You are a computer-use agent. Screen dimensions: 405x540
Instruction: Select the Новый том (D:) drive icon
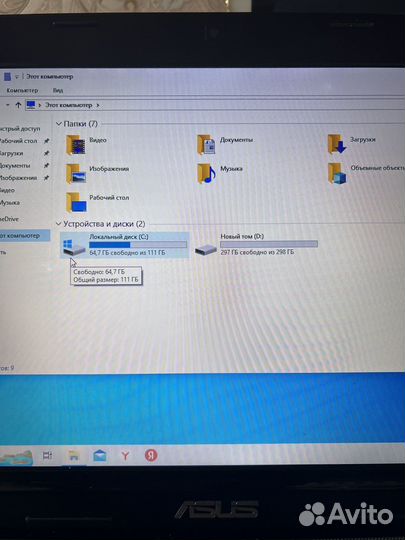206,249
